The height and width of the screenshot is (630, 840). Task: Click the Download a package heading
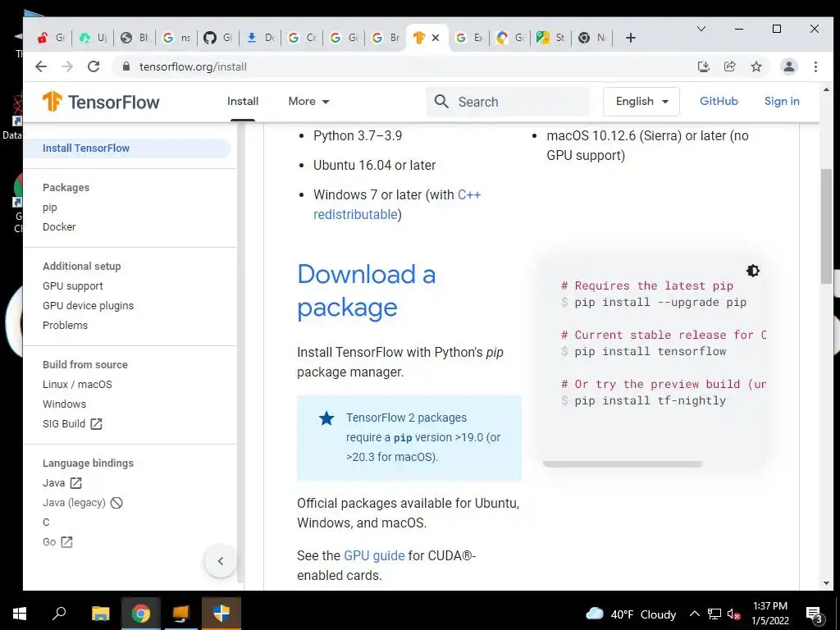point(367,291)
